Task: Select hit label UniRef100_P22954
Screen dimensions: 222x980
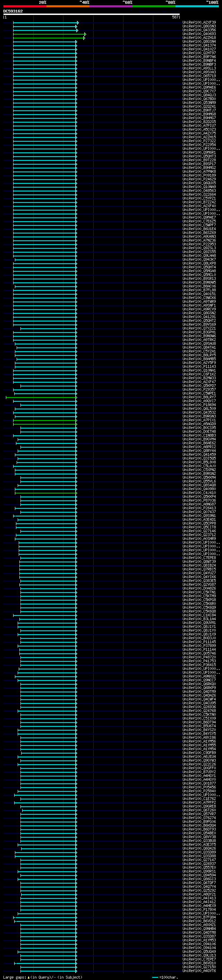Action: point(199,145)
